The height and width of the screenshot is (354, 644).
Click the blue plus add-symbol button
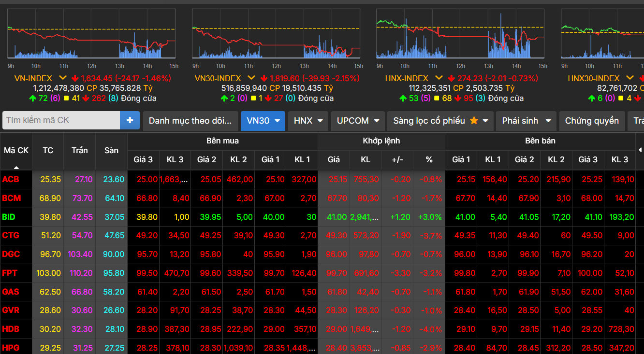click(x=130, y=120)
